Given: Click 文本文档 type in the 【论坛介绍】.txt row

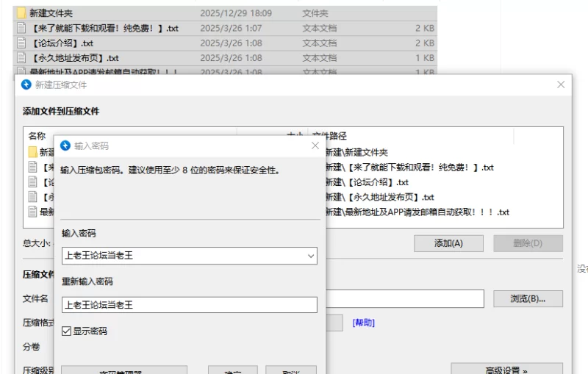Looking at the screenshot, I should (320, 43).
